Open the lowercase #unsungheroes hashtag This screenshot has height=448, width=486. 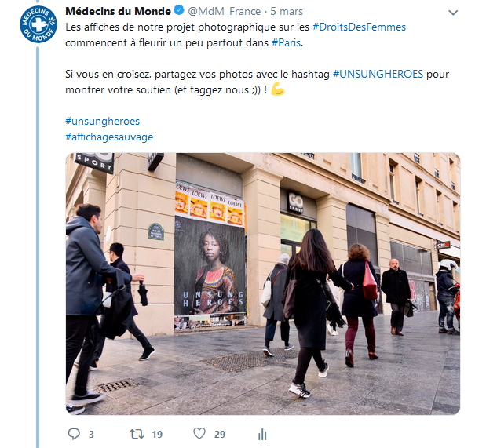pos(103,121)
